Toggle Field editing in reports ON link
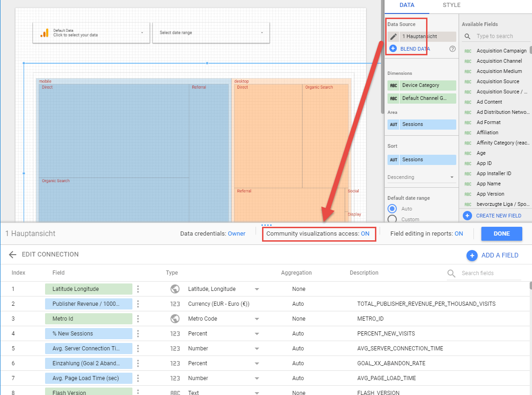This screenshot has height=395, width=532. pos(459,233)
